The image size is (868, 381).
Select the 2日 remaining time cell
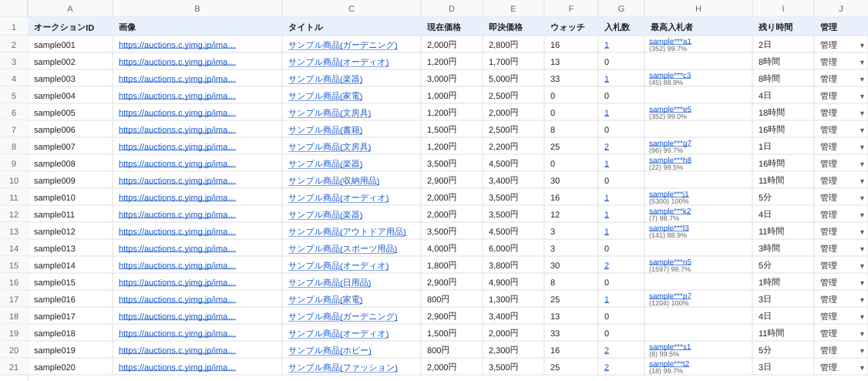pyautogui.click(x=783, y=45)
